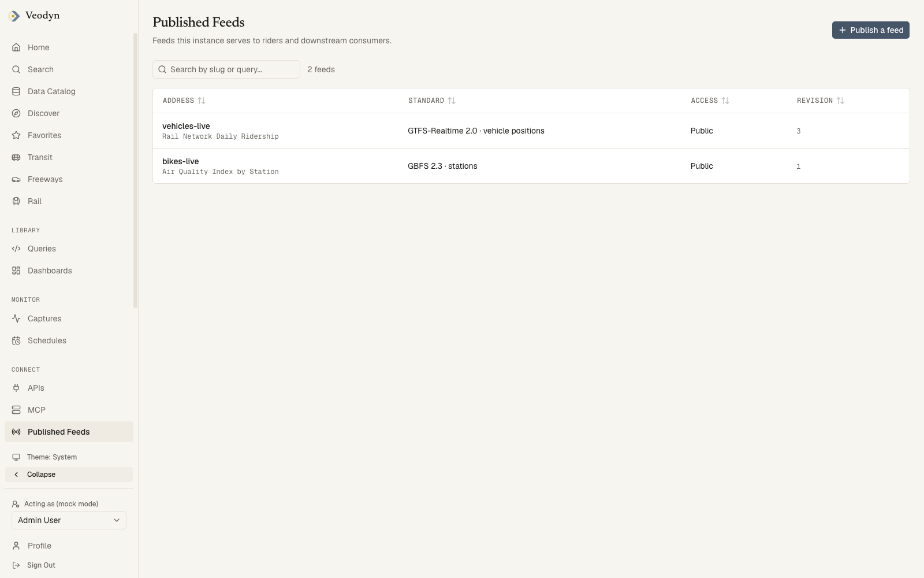
Task: Click the MCP server icon
Action: 16,410
